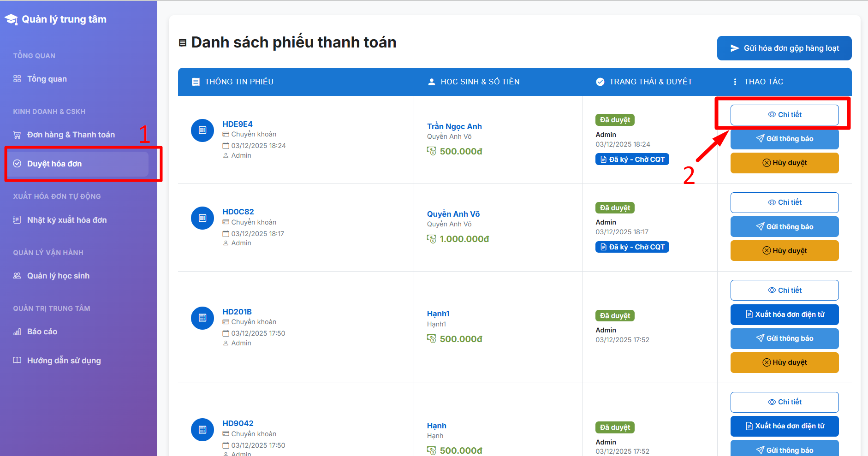Go to Đơn hàng & Thanh toán menu
The image size is (868, 456).
point(71,135)
